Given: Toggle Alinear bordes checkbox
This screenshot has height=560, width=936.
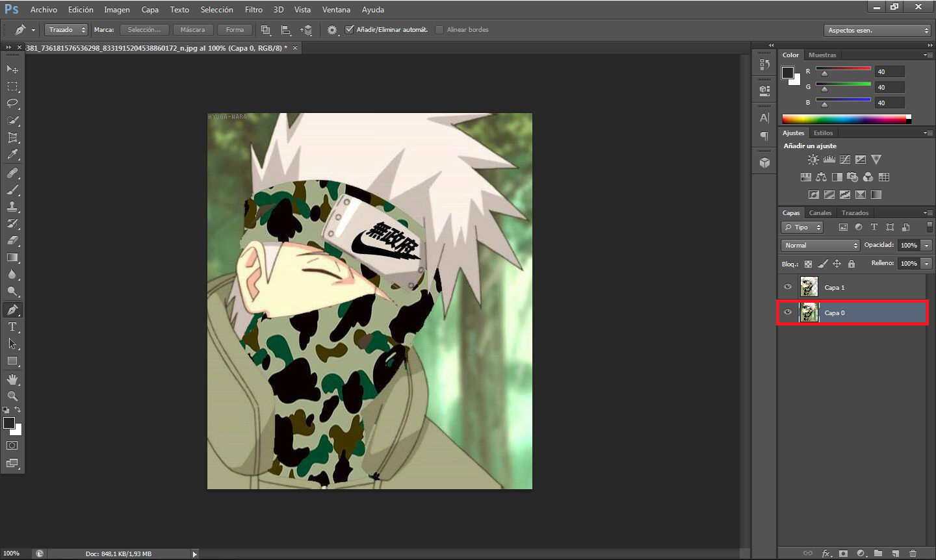Looking at the screenshot, I should [x=439, y=30].
